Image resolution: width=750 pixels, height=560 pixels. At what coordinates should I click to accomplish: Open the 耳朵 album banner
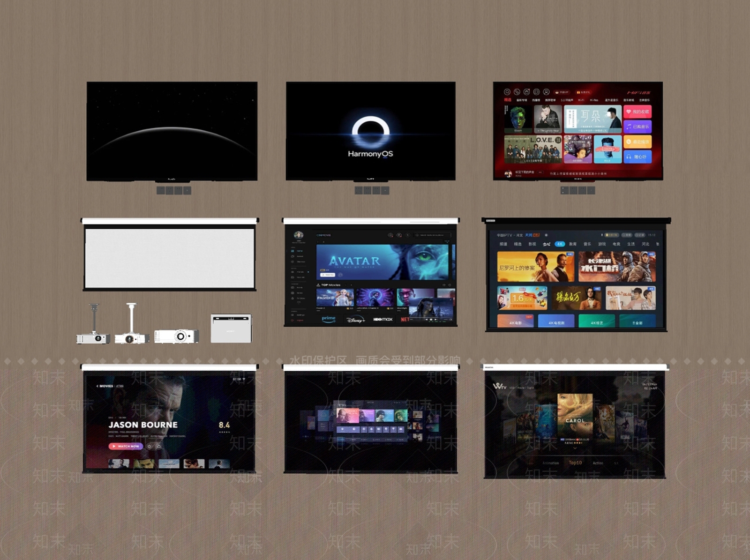592,119
